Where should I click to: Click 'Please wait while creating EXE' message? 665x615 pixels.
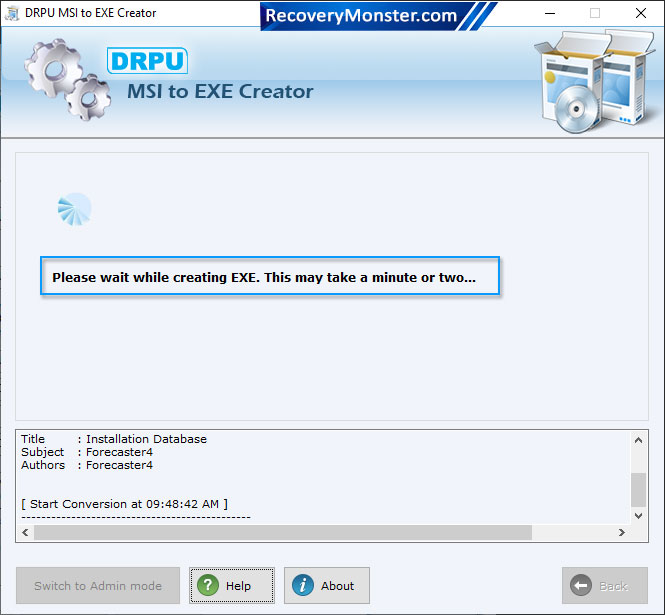tap(270, 276)
